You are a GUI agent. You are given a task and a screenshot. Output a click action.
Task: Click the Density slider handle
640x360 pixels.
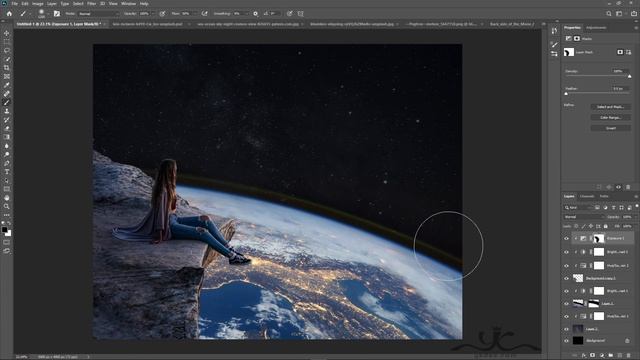[629, 76]
